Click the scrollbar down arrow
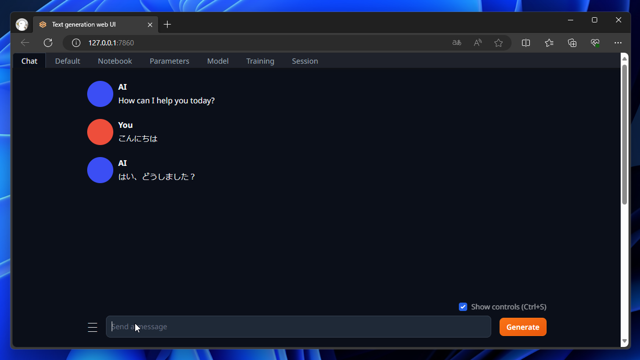 624,341
